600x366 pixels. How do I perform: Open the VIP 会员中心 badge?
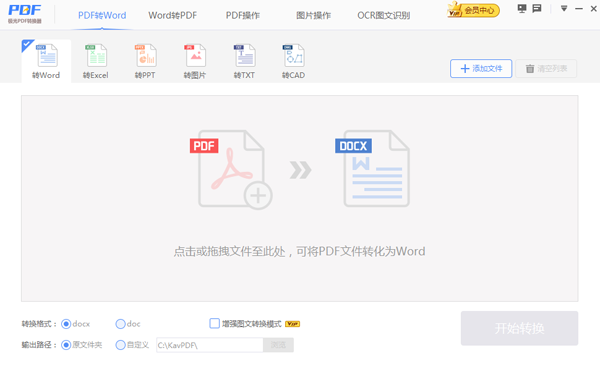click(x=473, y=10)
